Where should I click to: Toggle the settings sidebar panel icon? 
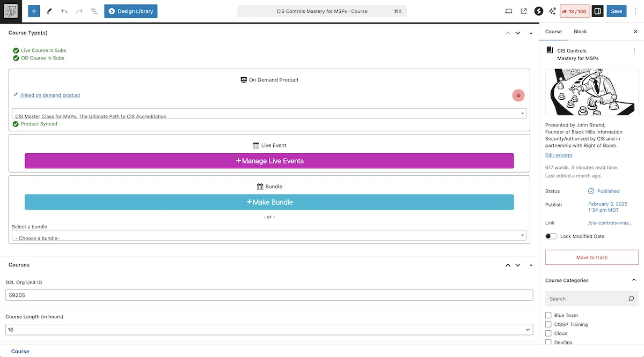(x=598, y=11)
